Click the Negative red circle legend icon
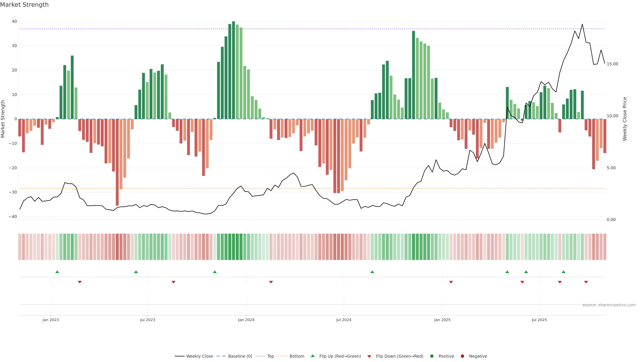Screen dimensions: 644x362 coord(462,356)
